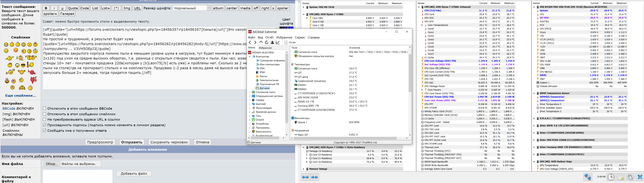Apply bold with the B BBCode button
The height and width of the screenshot is (183, 644).
46,8
